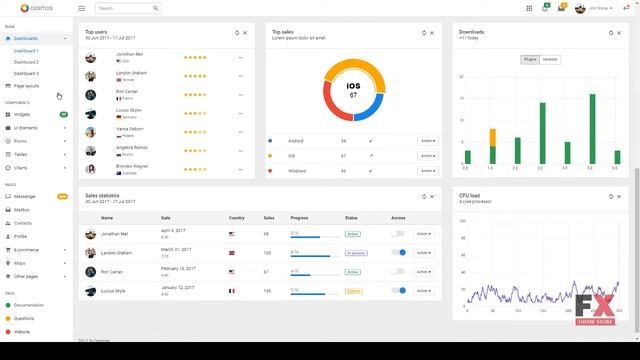Close the Downloads panel

619,33
